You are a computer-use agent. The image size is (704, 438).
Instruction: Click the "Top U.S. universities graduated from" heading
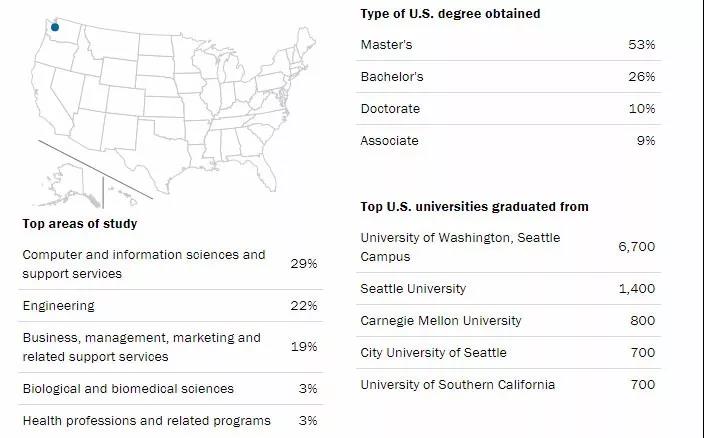point(474,207)
